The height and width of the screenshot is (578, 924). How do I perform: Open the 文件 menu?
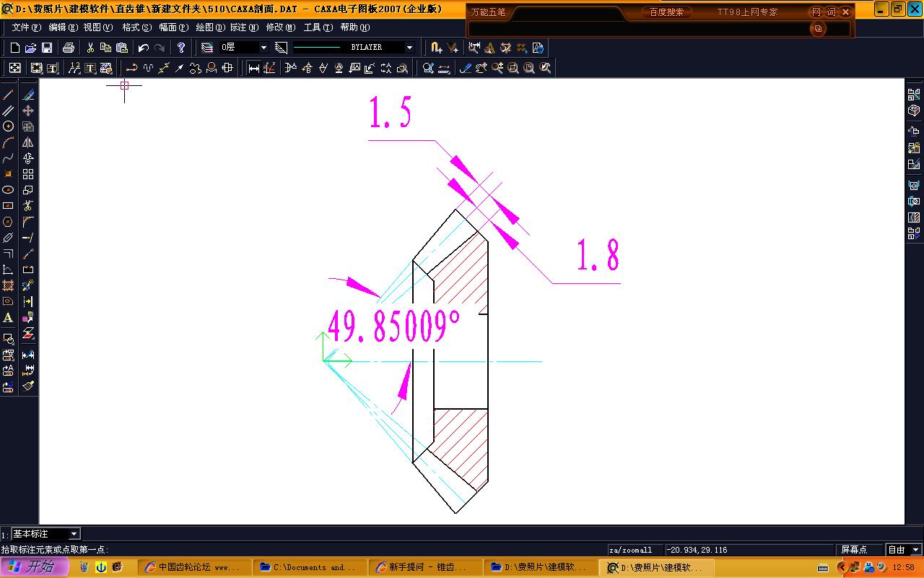click(27, 27)
